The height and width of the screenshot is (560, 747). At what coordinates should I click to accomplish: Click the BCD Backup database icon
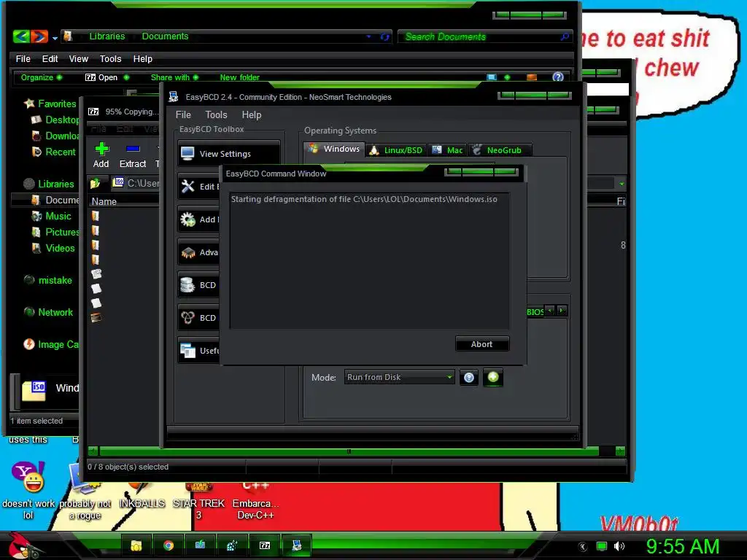(x=187, y=285)
